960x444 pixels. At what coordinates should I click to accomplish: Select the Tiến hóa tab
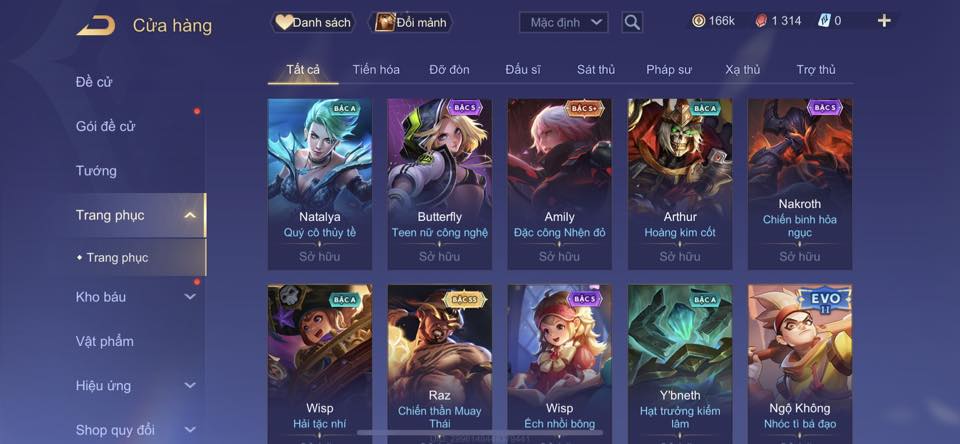(376, 70)
